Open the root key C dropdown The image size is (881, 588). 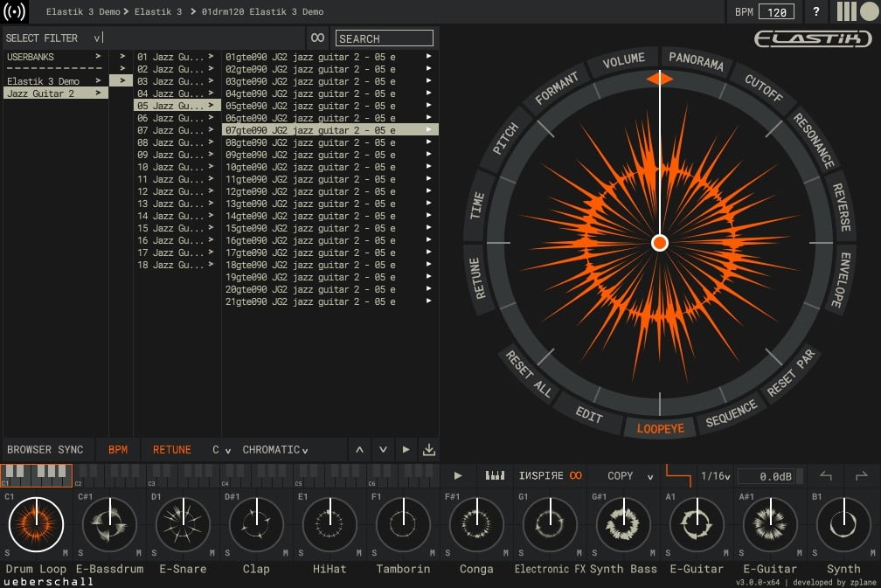[221, 450]
